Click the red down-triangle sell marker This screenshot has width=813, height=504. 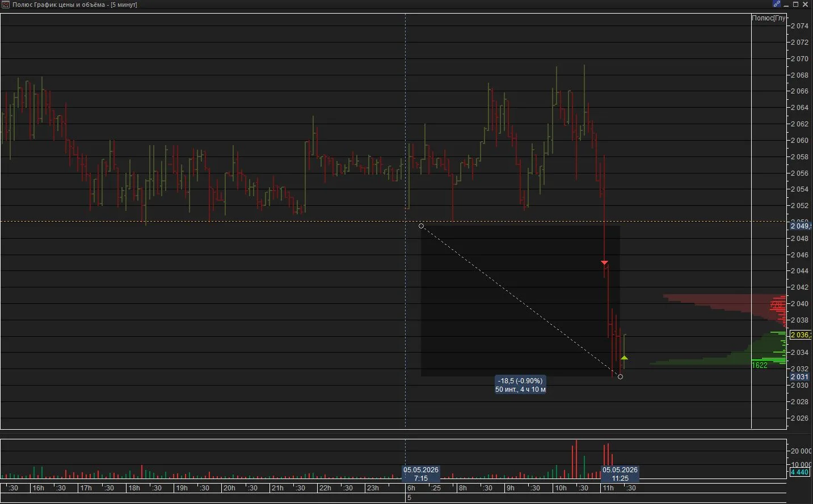pos(605,262)
